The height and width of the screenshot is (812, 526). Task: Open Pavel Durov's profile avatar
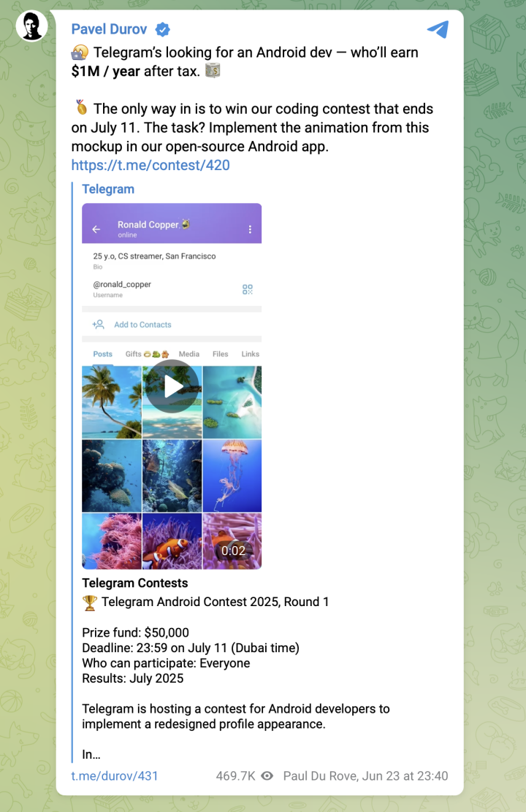31,26
